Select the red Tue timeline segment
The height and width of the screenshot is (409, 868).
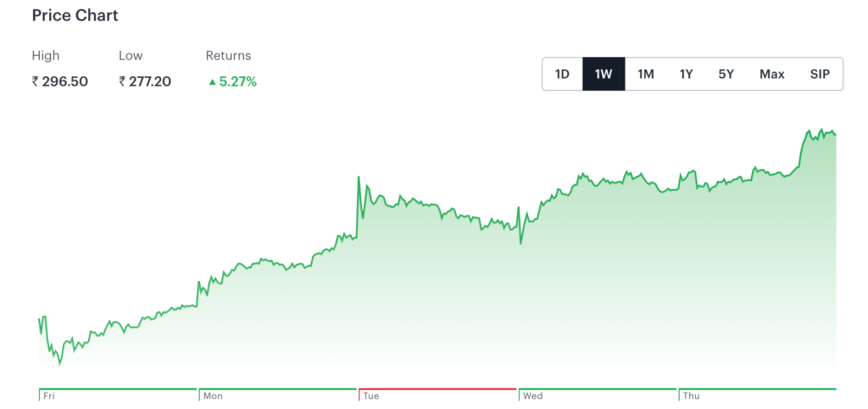(x=437, y=389)
